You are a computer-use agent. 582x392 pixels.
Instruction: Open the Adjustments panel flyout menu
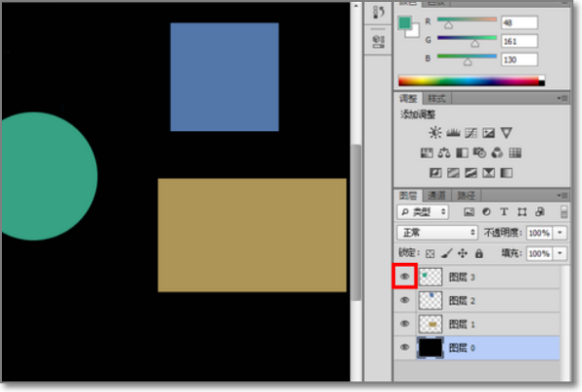(x=562, y=99)
